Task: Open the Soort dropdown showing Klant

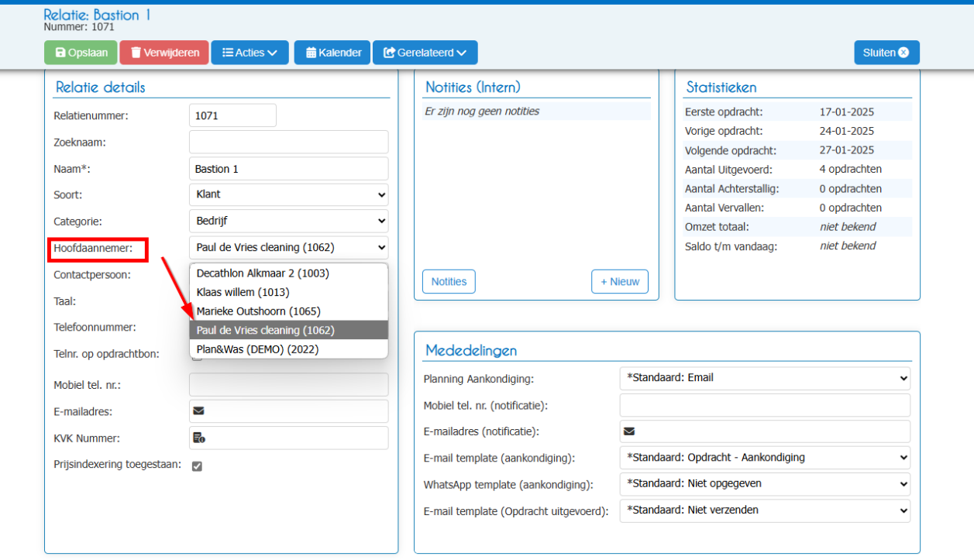Action: click(x=289, y=194)
